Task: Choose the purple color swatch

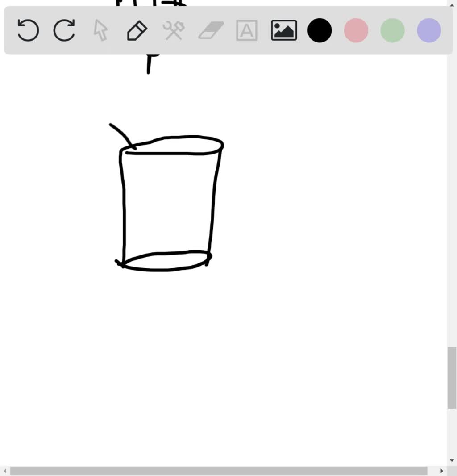Action: [x=428, y=30]
